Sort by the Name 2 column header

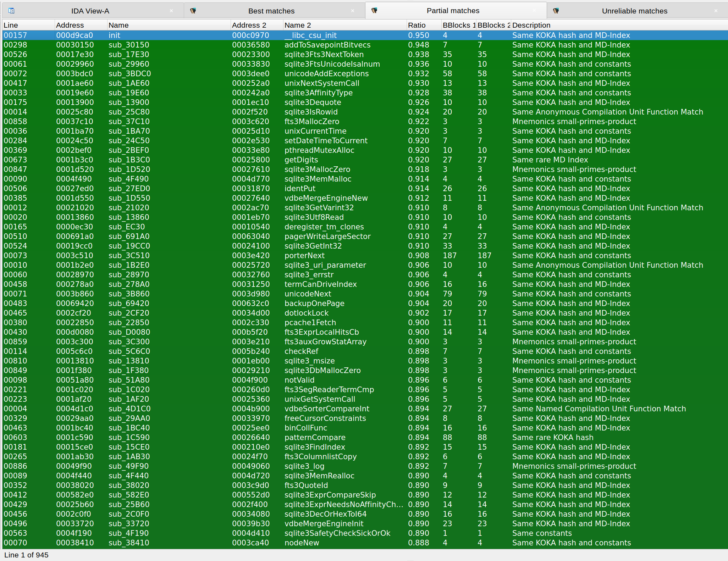tap(297, 25)
